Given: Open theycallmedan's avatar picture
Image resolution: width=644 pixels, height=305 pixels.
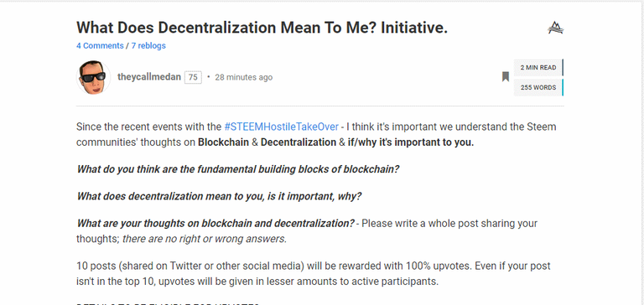Looking at the screenshot, I should [x=93, y=78].
